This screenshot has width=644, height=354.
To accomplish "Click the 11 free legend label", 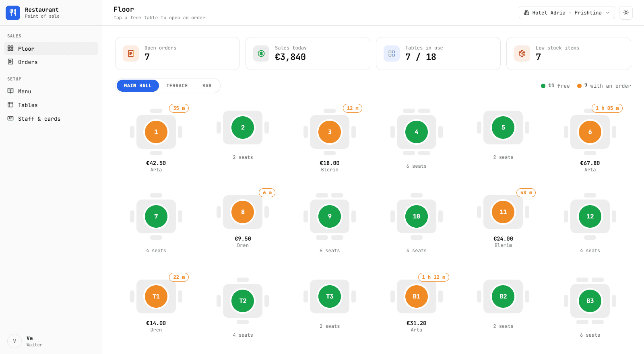I will (x=555, y=86).
